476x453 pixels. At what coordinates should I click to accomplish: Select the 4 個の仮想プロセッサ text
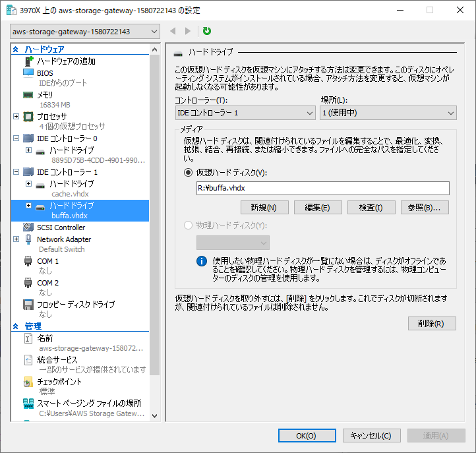coord(72,127)
